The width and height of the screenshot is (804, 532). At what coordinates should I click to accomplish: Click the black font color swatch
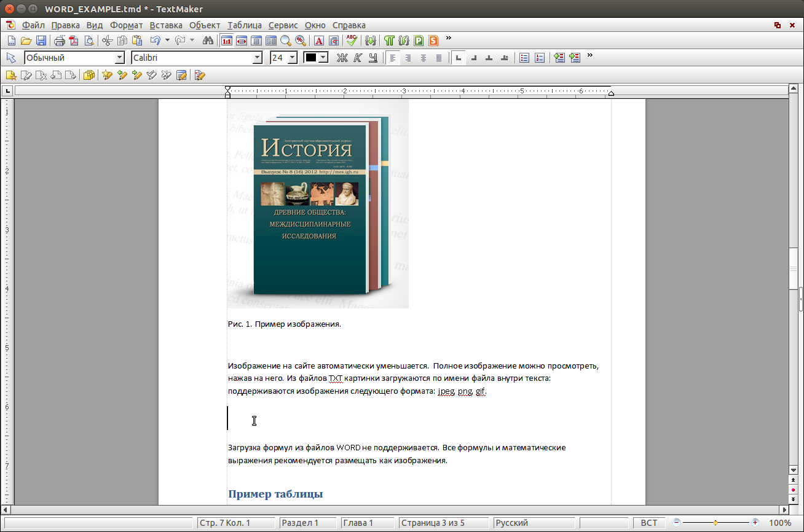(x=311, y=58)
